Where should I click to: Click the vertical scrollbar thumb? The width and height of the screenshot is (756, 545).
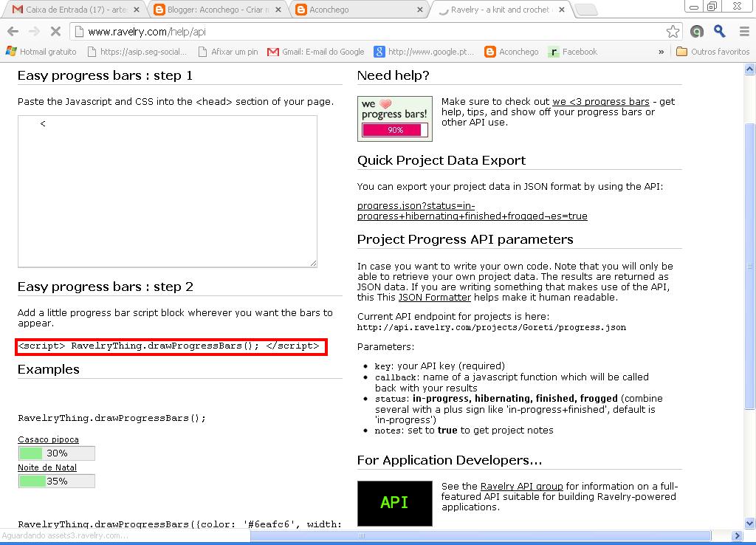coord(750,267)
